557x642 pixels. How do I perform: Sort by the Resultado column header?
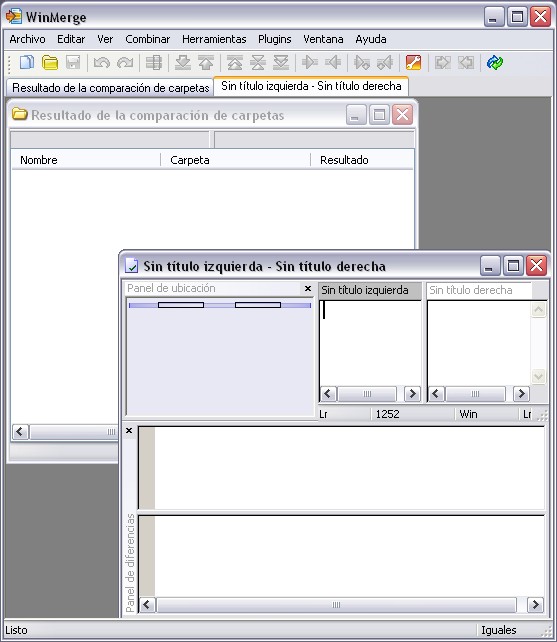[362, 160]
